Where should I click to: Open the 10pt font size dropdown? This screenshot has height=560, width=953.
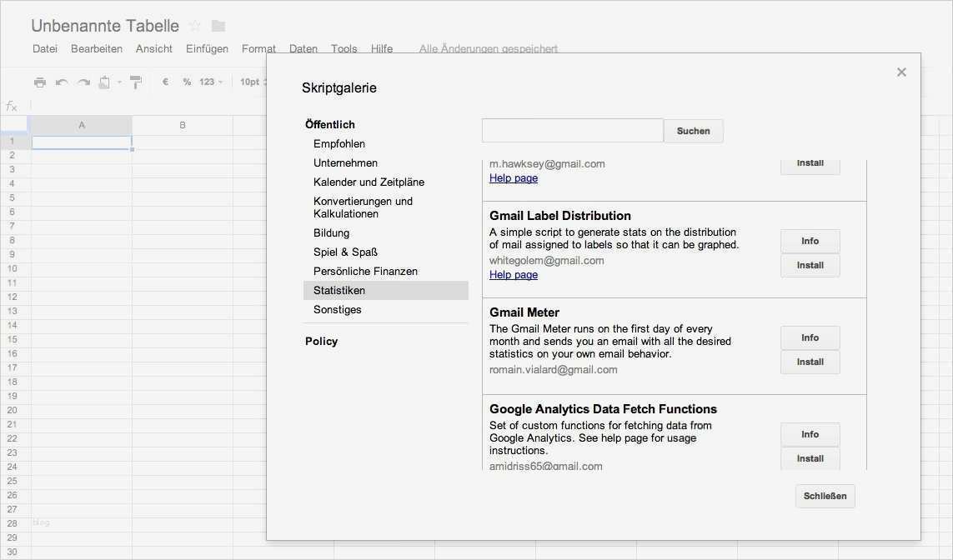click(250, 82)
